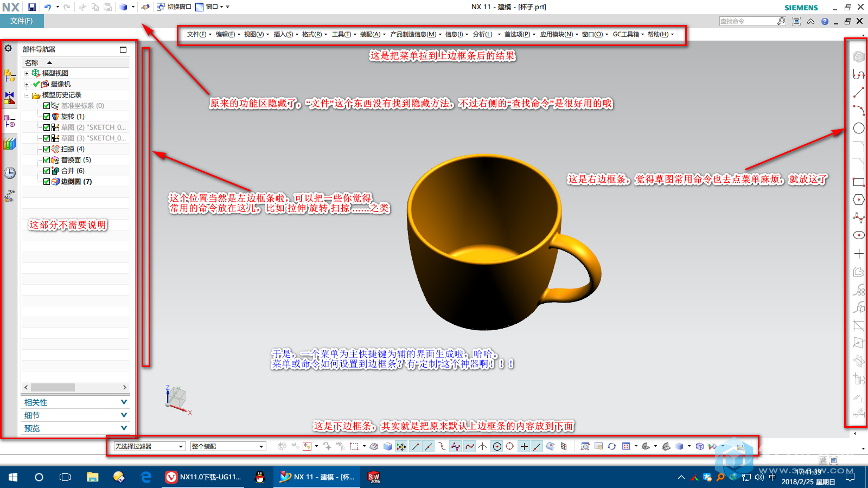Click the rectangle selection icon in bottom bar
Image resolution: width=868 pixels, height=488 pixels.
[x=354, y=446]
